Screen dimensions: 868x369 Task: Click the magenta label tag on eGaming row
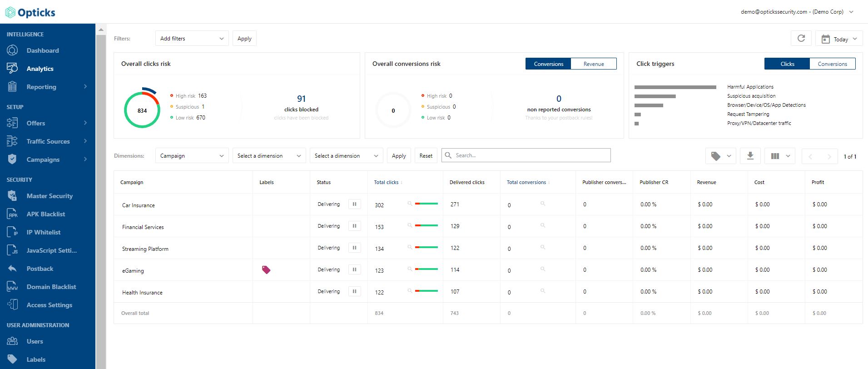pos(266,270)
